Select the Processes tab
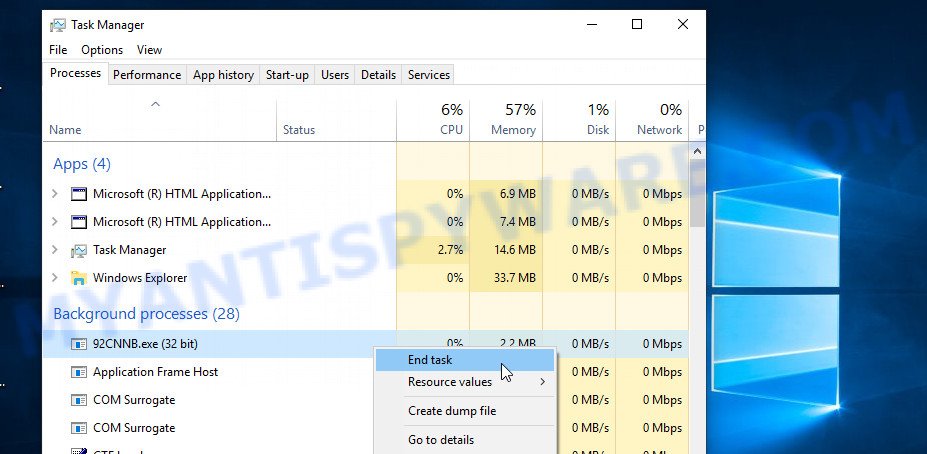The width and height of the screenshot is (927, 454). (x=76, y=73)
